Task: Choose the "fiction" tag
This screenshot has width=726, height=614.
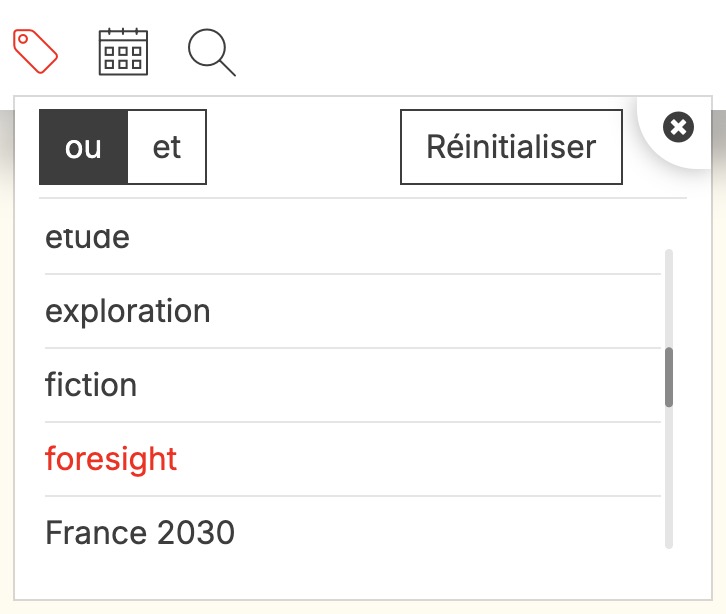Action: pyautogui.click(x=91, y=385)
